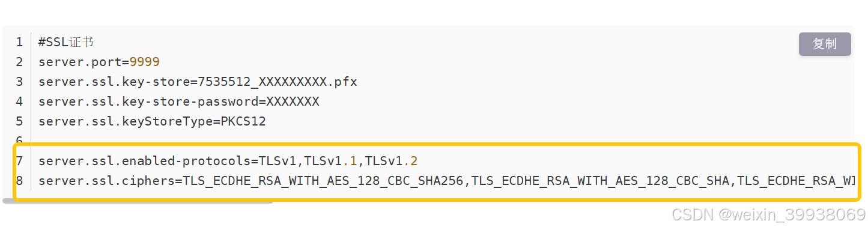The height and width of the screenshot is (230, 868).
Task: Click the horizontal scrollbar under the code
Action: click(x=138, y=201)
